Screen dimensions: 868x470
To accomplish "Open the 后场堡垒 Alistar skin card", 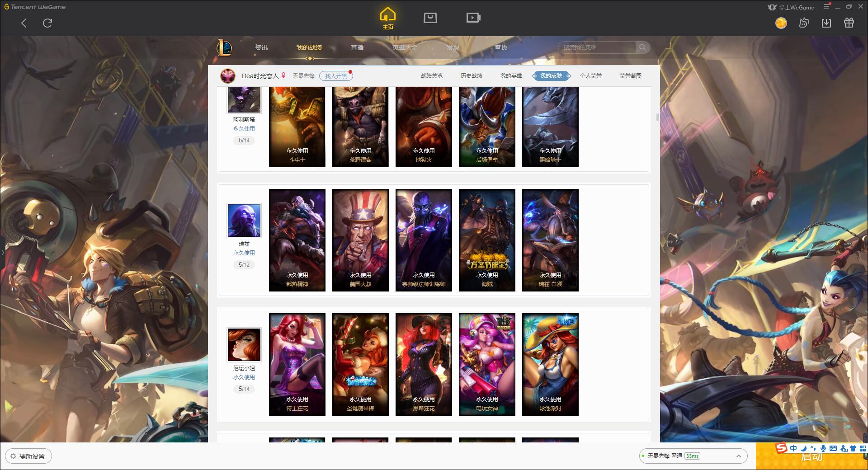I will (x=487, y=127).
